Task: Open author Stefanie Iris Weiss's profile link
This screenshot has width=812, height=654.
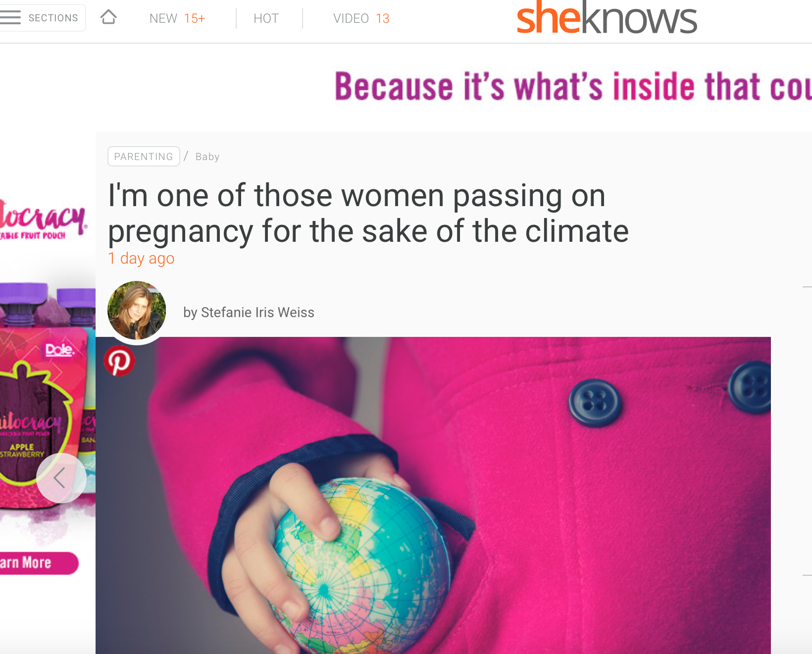Action: pos(249,313)
